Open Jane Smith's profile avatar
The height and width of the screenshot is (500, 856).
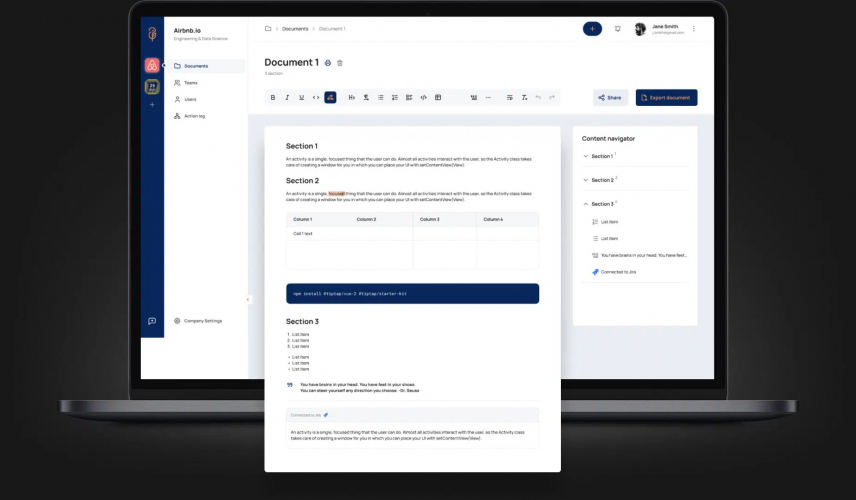[x=640, y=29]
